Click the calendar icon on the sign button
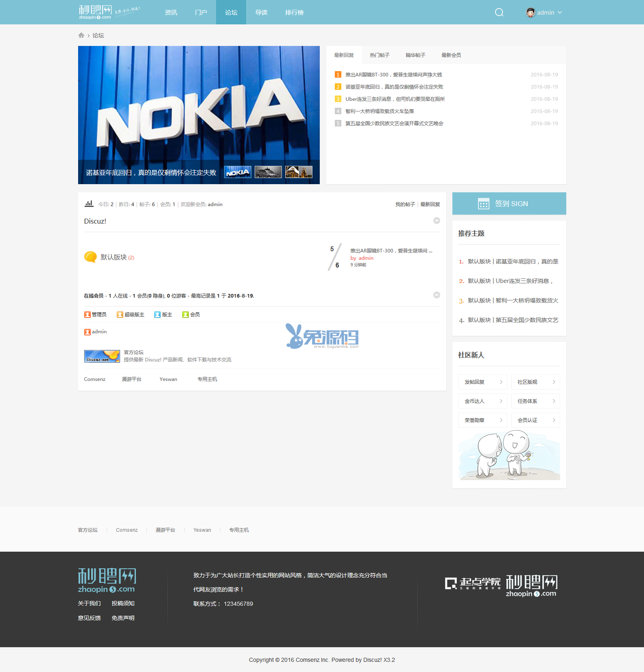This screenshot has width=644, height=672. (484, 204)
